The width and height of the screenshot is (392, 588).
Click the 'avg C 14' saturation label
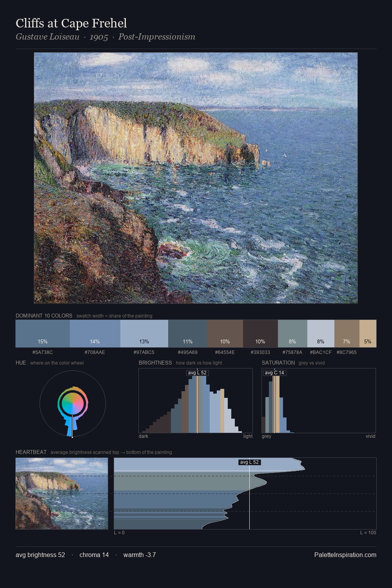tap(274, 373)
